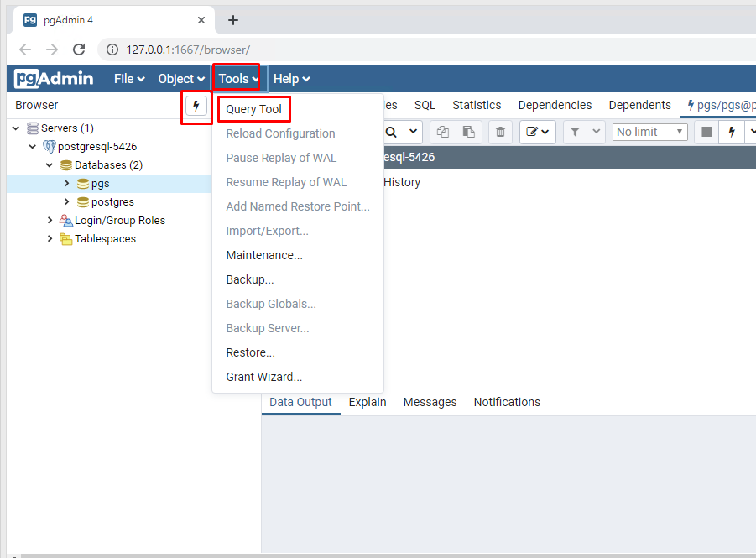Open the No limit rows dropdown
This screenshot has height=558, width=756.
coord(650,132)
